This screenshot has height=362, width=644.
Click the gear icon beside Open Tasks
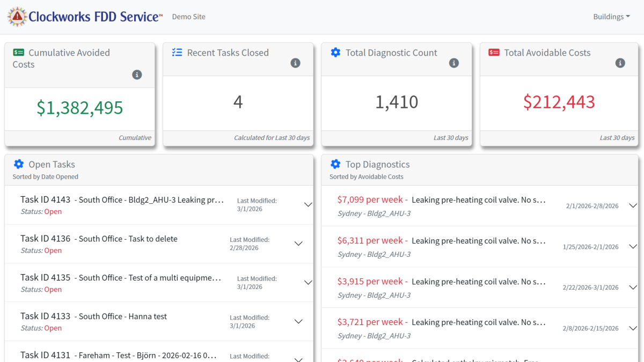pyautogui.click(x=20, y=164)
